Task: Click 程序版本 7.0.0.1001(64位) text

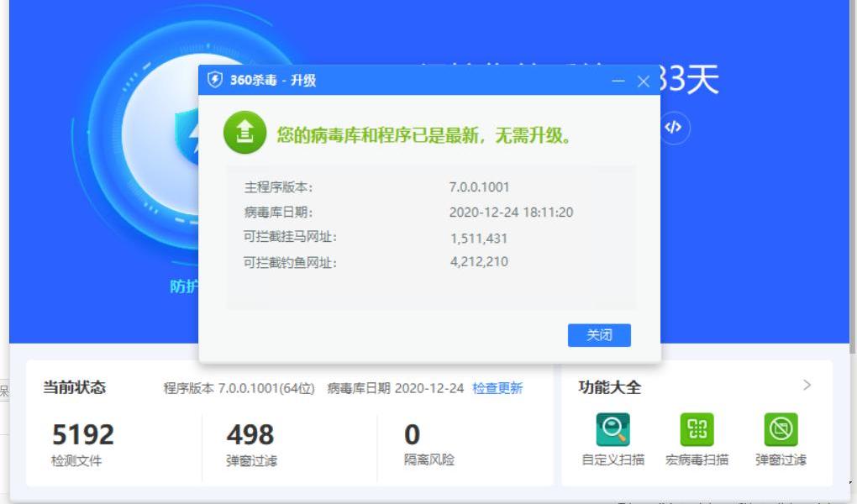Action: point(239,388)
